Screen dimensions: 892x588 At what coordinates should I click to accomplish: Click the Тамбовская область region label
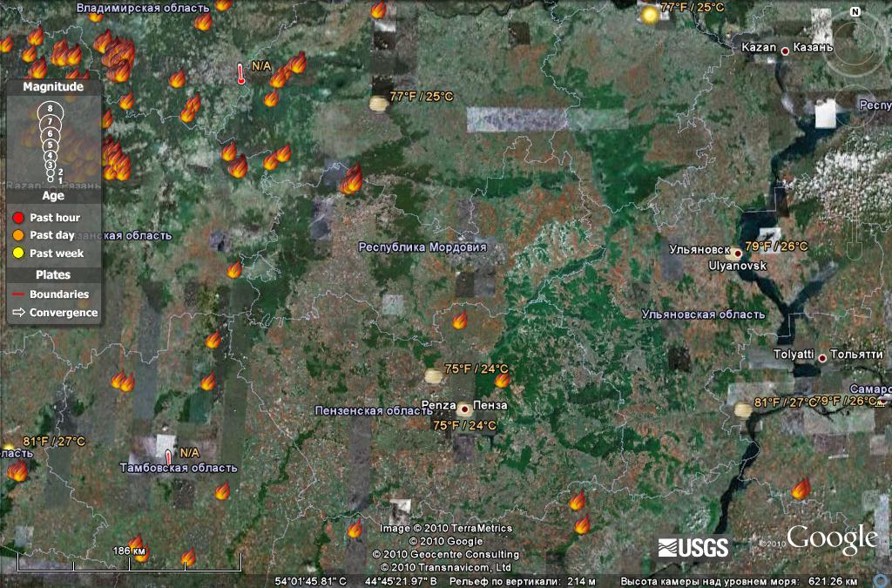(178, 468)
